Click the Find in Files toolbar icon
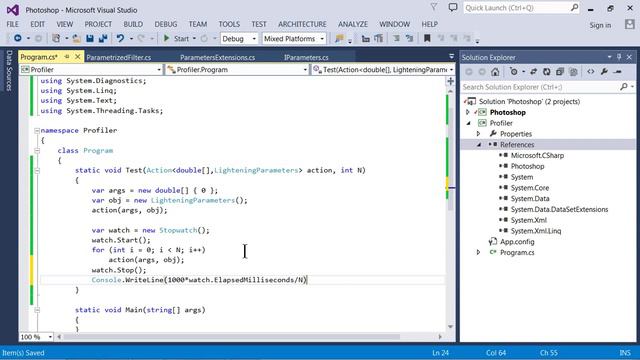The image size is (640, 360). tap(339, 38)
